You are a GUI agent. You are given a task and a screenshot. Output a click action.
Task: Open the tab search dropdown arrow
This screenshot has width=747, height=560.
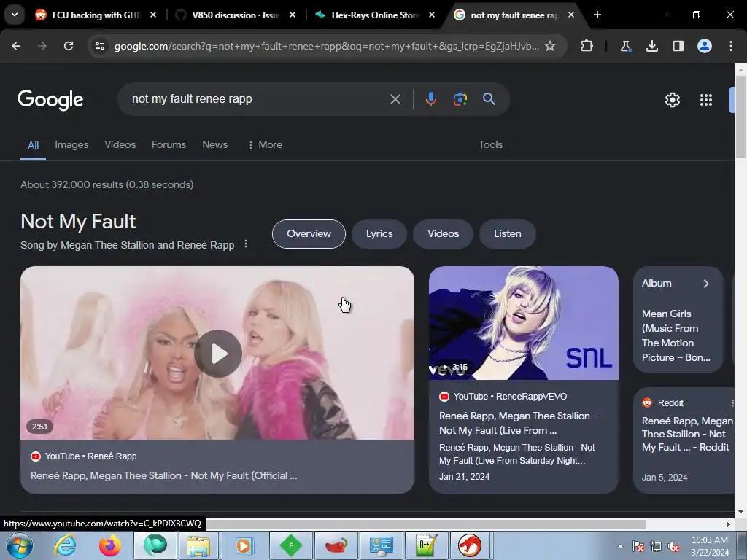[x=15, y=15]
